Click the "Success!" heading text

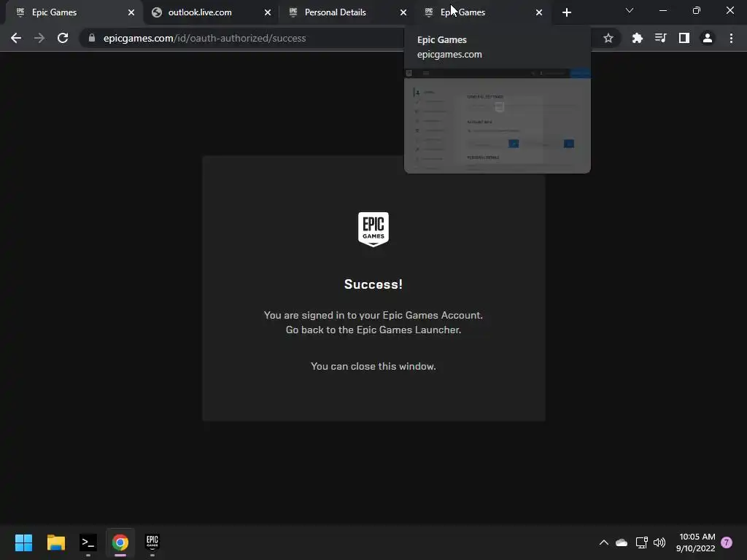pyautogui.click(x=373, y=284)
